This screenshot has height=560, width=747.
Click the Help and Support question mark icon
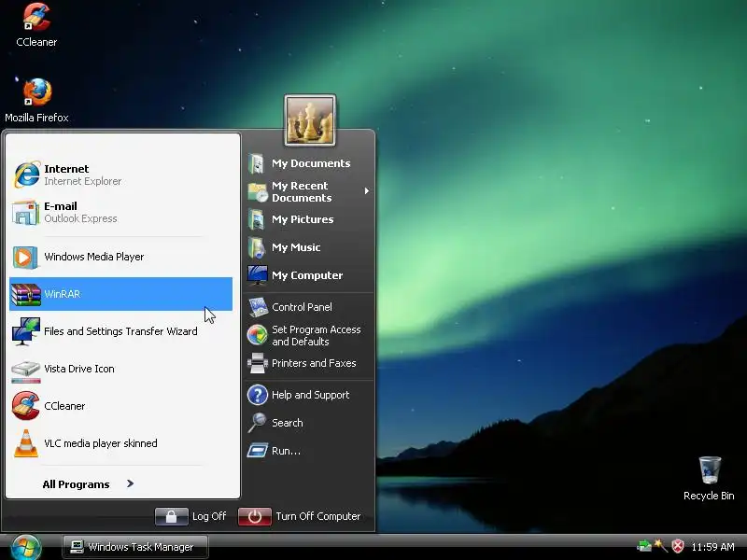pos(258,395)
